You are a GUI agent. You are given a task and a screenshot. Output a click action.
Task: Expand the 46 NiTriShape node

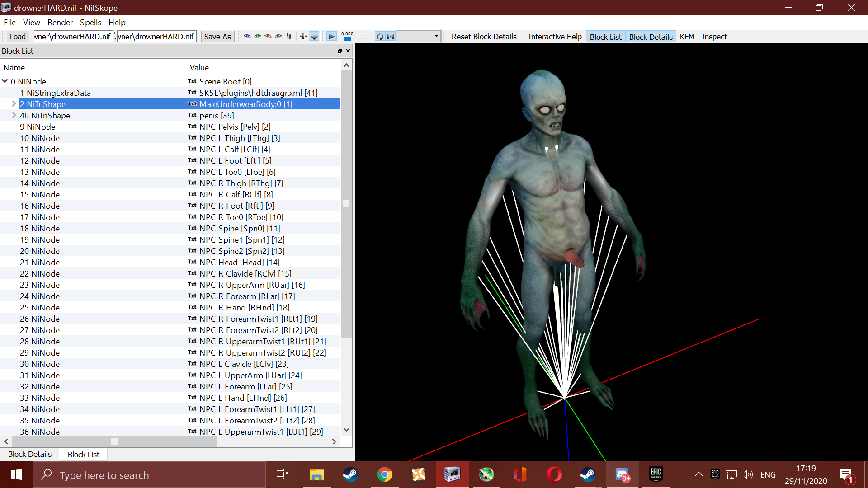pyautogui.click(x=14, y=115)
